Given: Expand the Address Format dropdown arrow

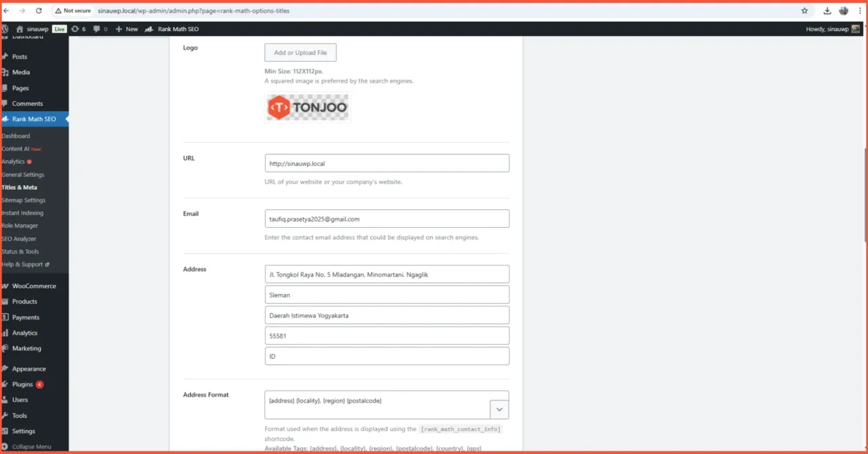Looking at the screenshot, I should [499, 409].
